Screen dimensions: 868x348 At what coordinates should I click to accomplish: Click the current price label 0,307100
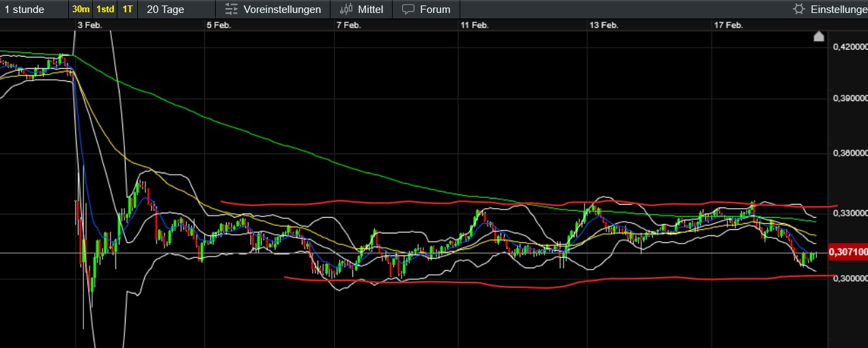(x=848, y=252)
